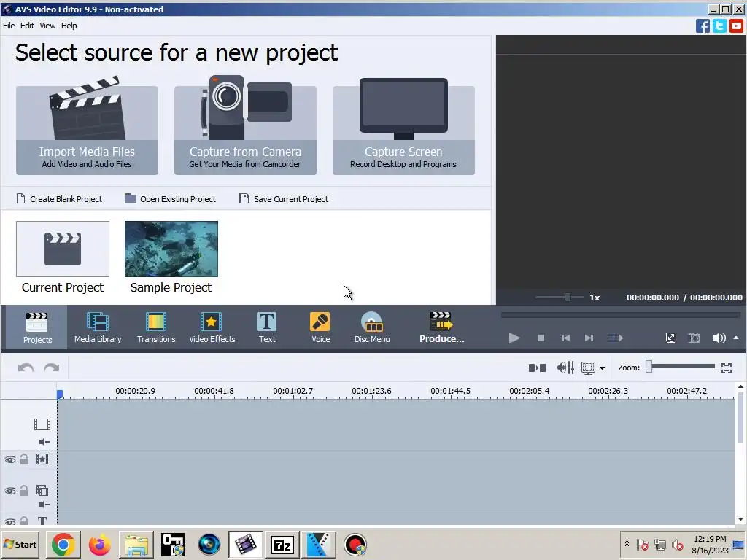747x560 pixels.
Task: Click Capture Screen tile
Action: pyautogui.click(x=403, y=130)
